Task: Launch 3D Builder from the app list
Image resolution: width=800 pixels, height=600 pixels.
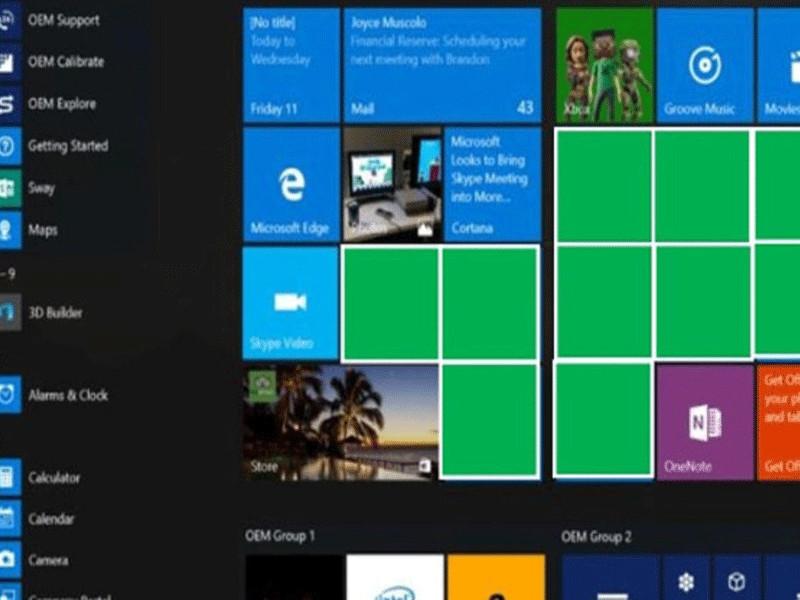Action: point(41,312)
